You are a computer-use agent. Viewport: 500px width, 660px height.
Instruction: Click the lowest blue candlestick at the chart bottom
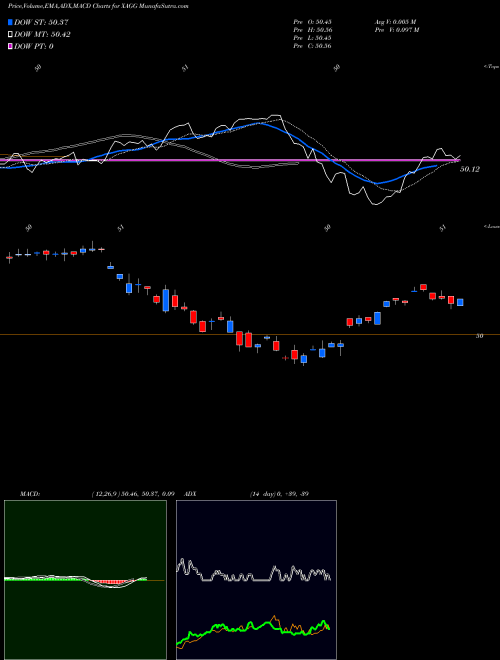(303, 359)
